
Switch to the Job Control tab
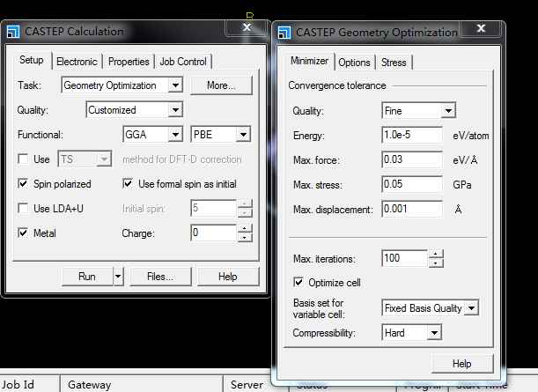183,62
